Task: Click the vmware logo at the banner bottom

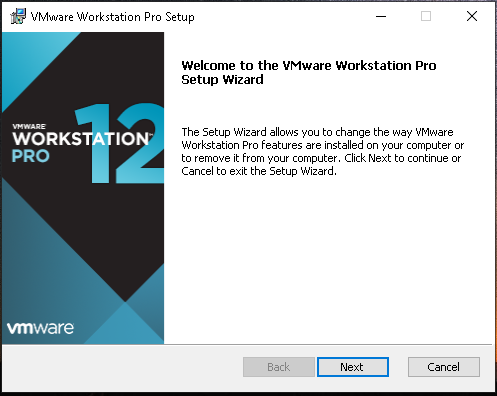Action: (40, 328)
